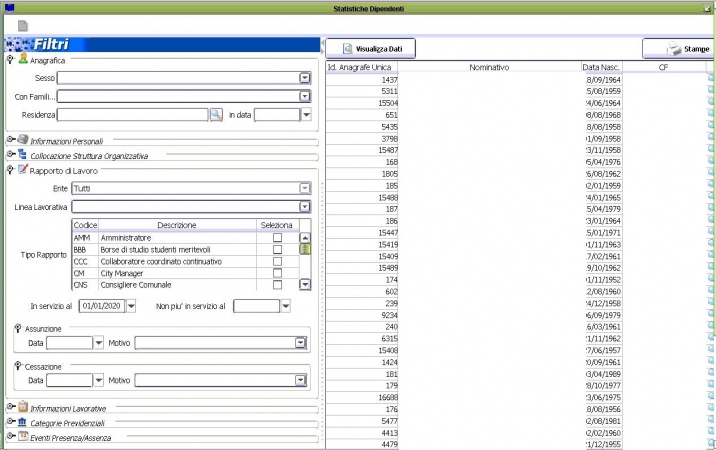Select the City Manager checkbox
The width and height of the screenshot is (716, 450).
[277, 272]
